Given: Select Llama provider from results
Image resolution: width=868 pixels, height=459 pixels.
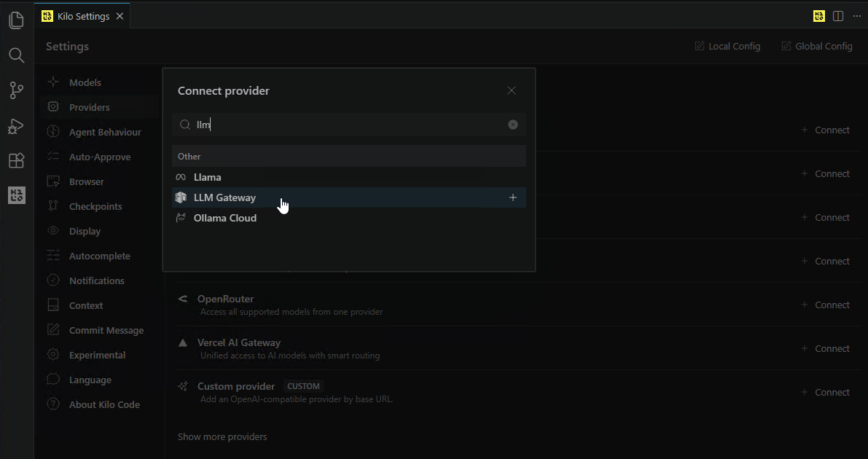Looking at the screenshot, I should 349,177.
